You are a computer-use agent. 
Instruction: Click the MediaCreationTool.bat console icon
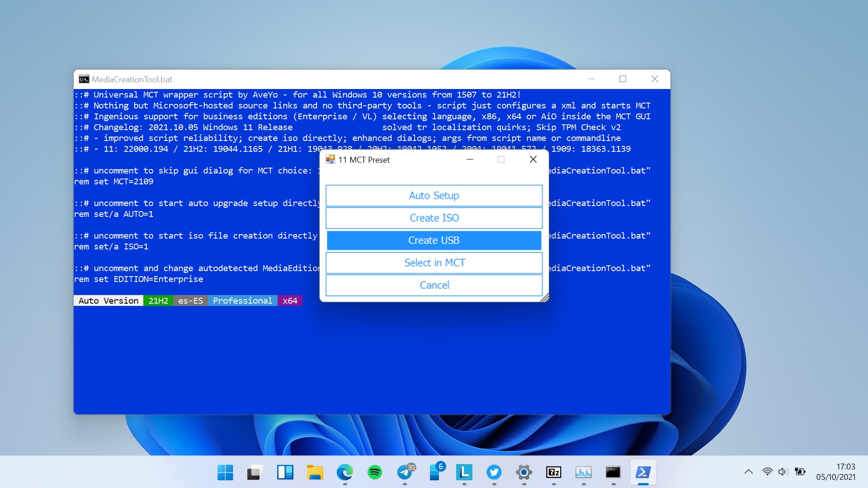click(x=84, y=80)
